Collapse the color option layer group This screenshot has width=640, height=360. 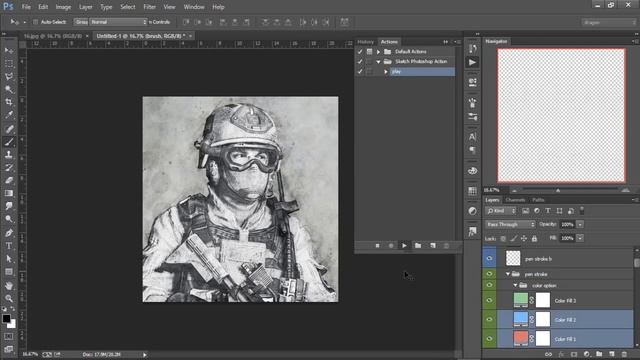515,285
